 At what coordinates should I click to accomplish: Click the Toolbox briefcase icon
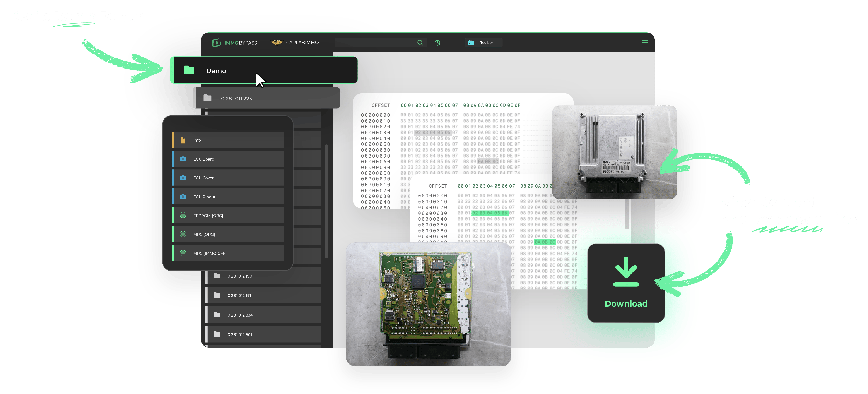click(471, 43)
